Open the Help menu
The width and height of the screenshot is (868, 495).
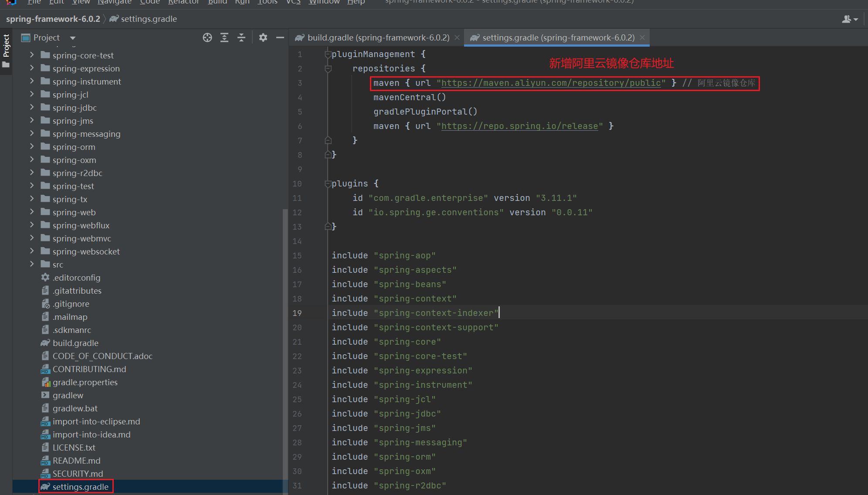(x=356, y=2)
